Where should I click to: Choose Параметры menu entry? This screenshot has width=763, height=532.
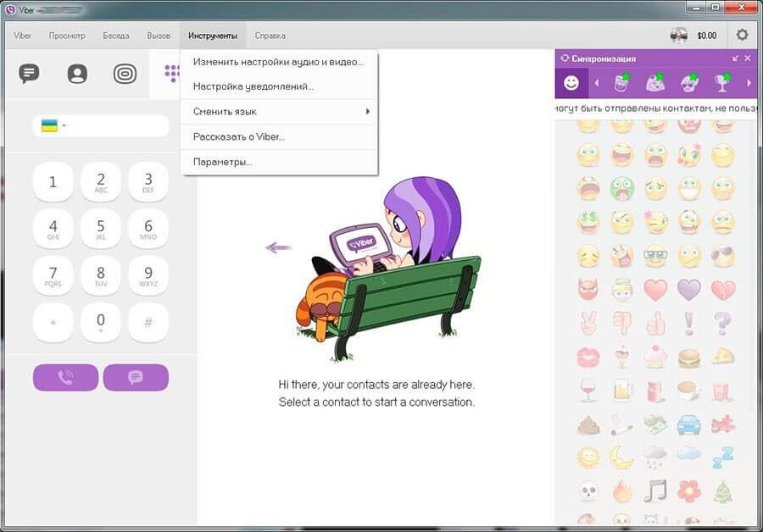(x=278, y=162)
